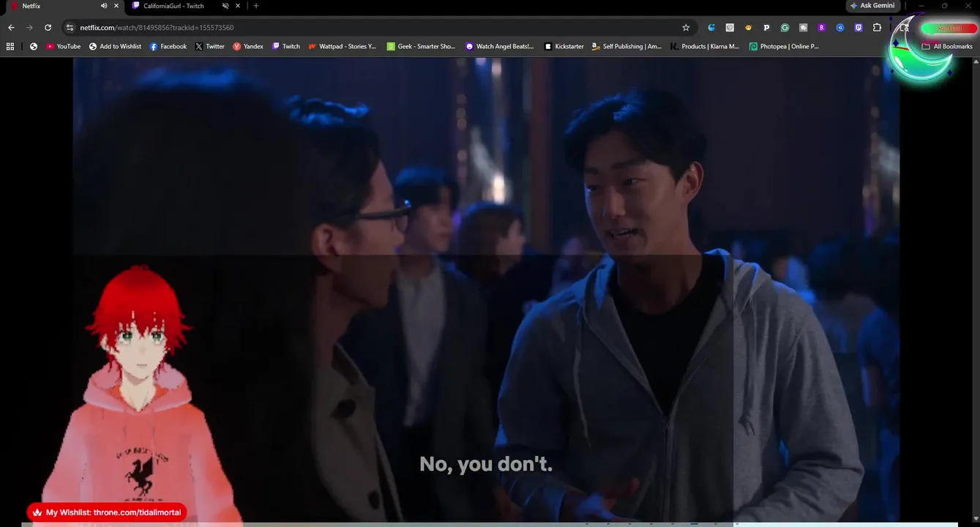Close the Netflix tab

116,6
